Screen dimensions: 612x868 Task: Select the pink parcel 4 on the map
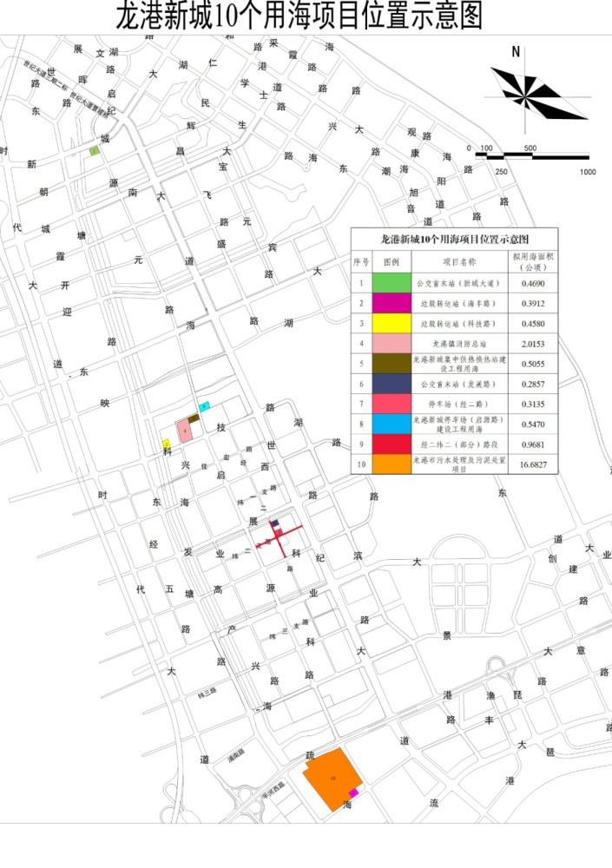[185, 430]
